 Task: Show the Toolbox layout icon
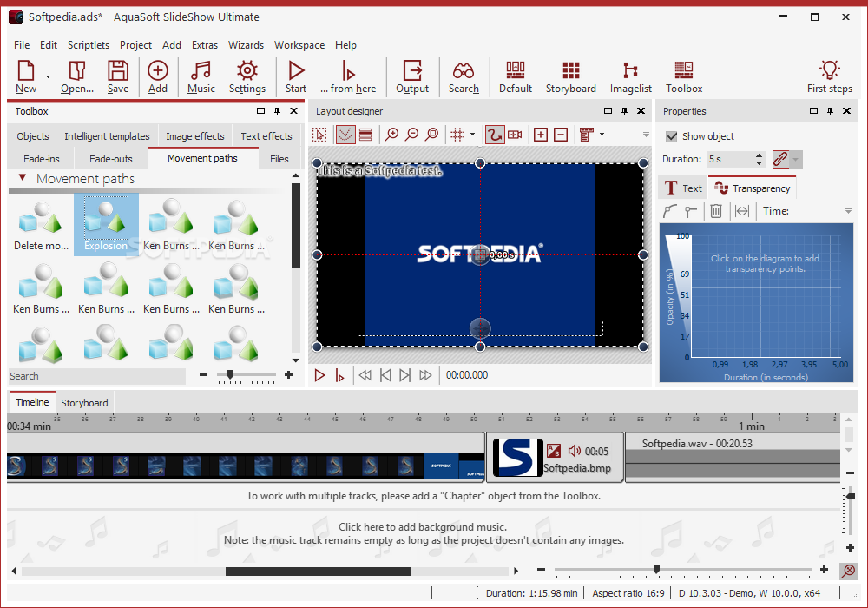coord(684,76)
